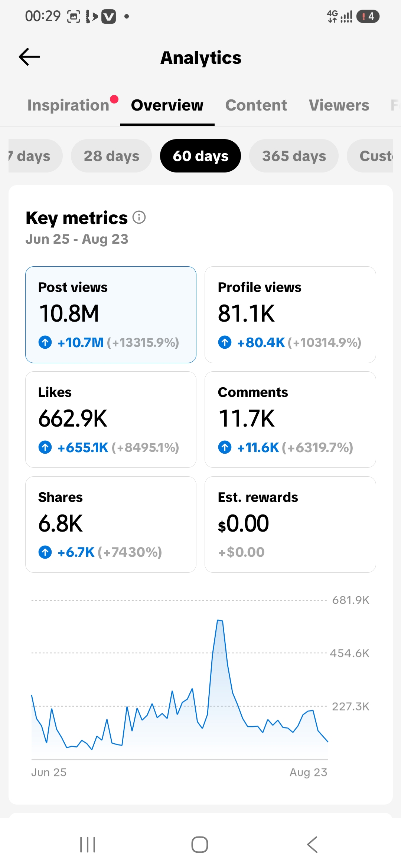Select the 60 days range chip
401x868 pixels.
pos(200,156)
